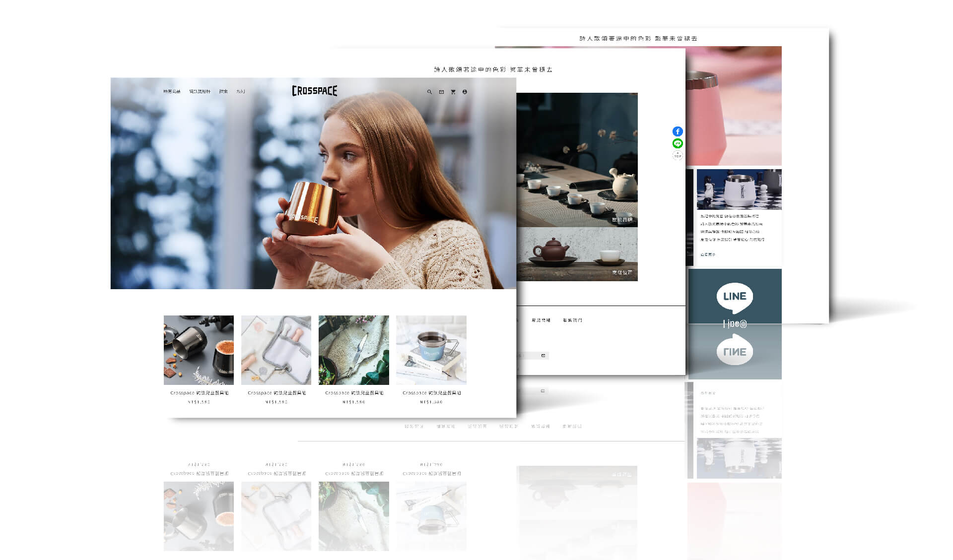The height and width of the screenshot is (560, 953).
Task: Click product title under blue mug image
Action: coord(431,393)
